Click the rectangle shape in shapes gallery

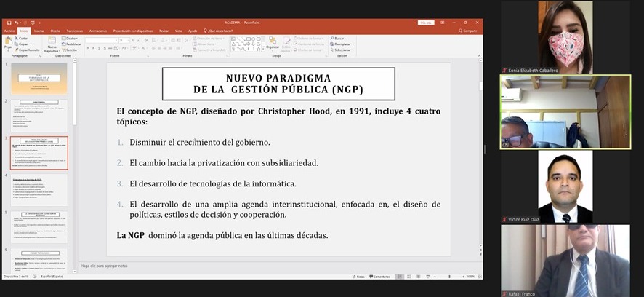[x=248, y=39]
